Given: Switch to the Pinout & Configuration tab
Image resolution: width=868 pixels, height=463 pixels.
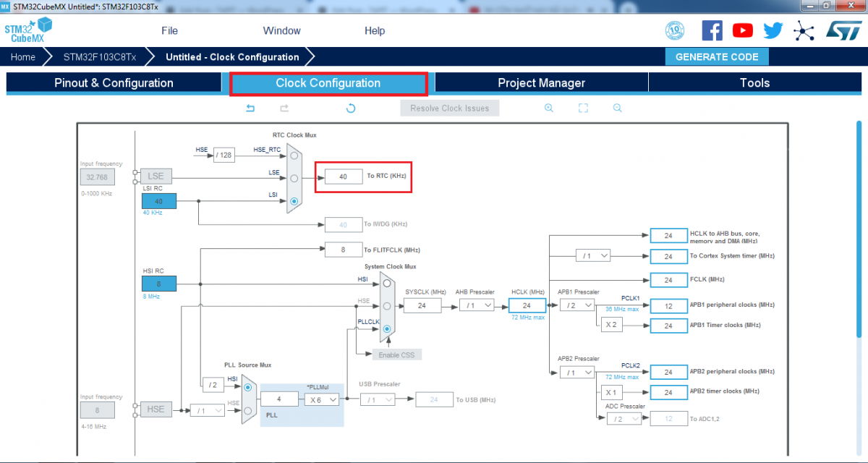Looking at the screenshot, I should (x=114, y=83).
